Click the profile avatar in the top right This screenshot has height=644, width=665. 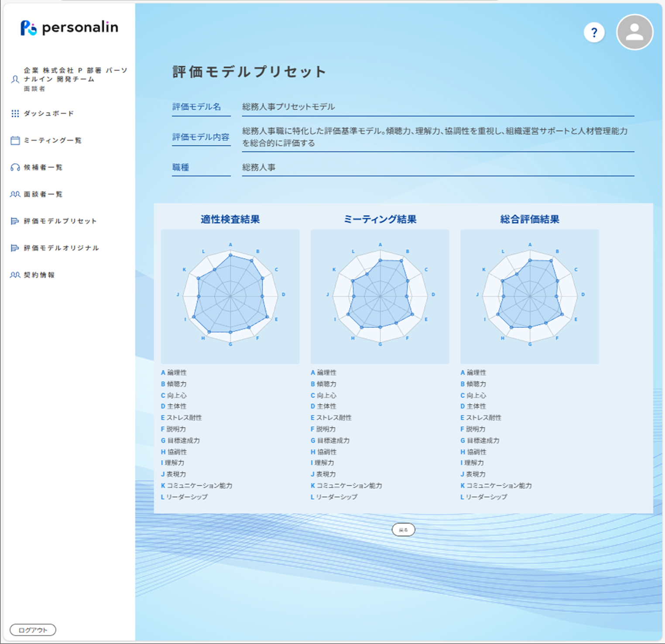[x=634, y=32]
